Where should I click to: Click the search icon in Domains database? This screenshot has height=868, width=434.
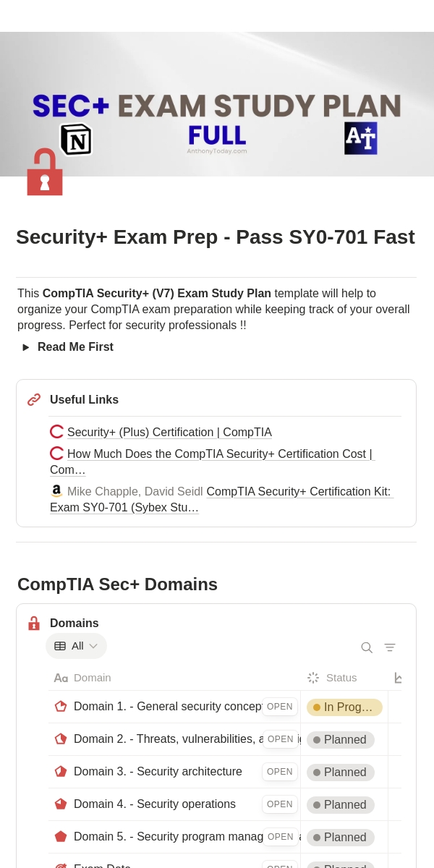tap(367, 647)
